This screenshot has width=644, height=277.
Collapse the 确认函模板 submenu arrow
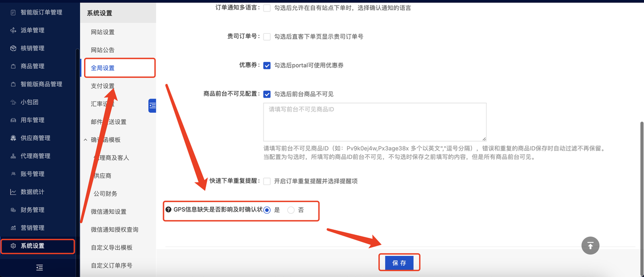click(x=85, y=140)
